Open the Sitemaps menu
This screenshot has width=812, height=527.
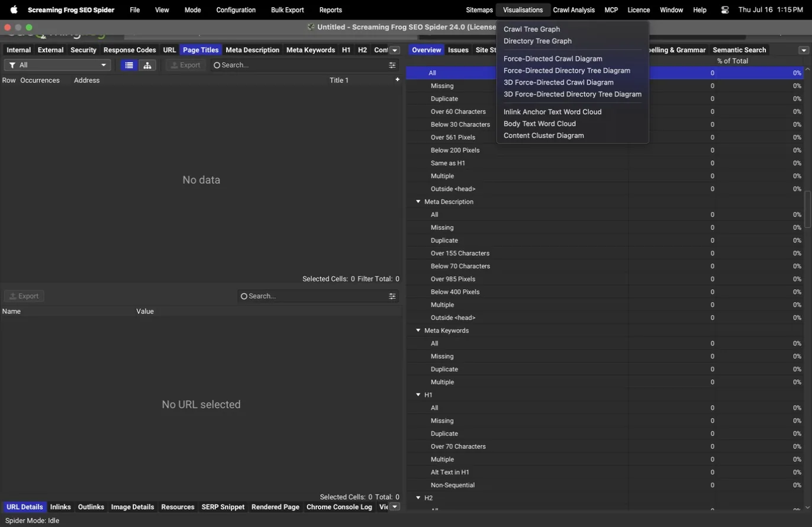(x=479, y=10)
